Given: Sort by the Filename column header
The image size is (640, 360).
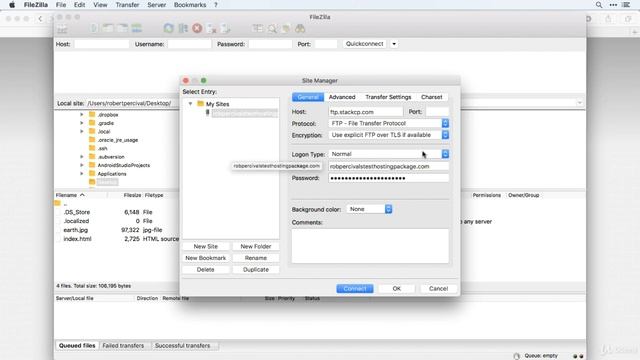Looking at the screenshot, I should (81, 195).
